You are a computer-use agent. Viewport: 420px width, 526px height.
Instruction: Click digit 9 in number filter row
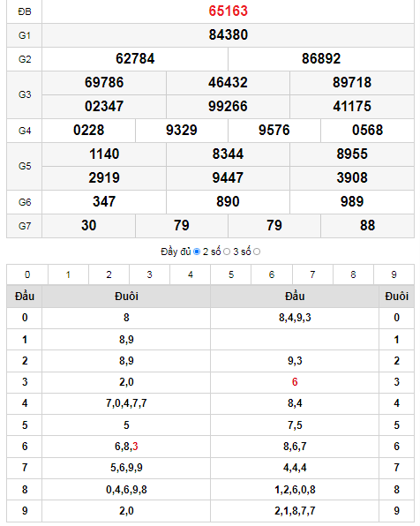coord(394,274)
